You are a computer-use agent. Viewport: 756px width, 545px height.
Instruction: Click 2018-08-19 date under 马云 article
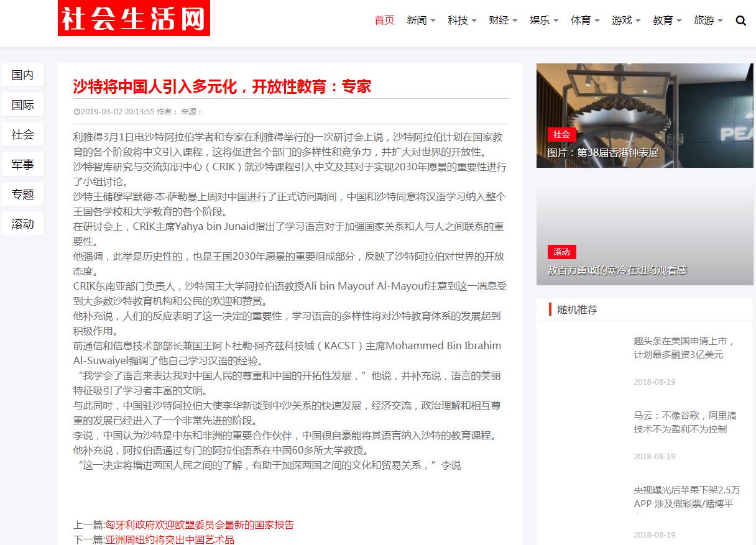(x=654, y=457)
